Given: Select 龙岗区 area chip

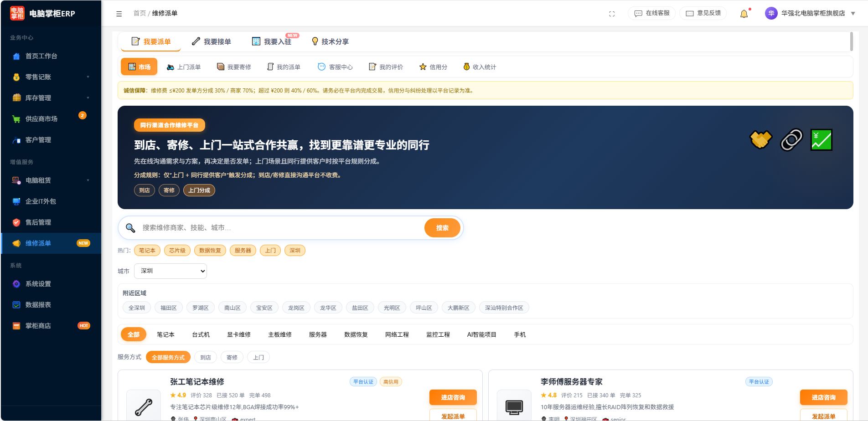Looking at the screenshot, I should pyautogui.click(x=296, y=308).
